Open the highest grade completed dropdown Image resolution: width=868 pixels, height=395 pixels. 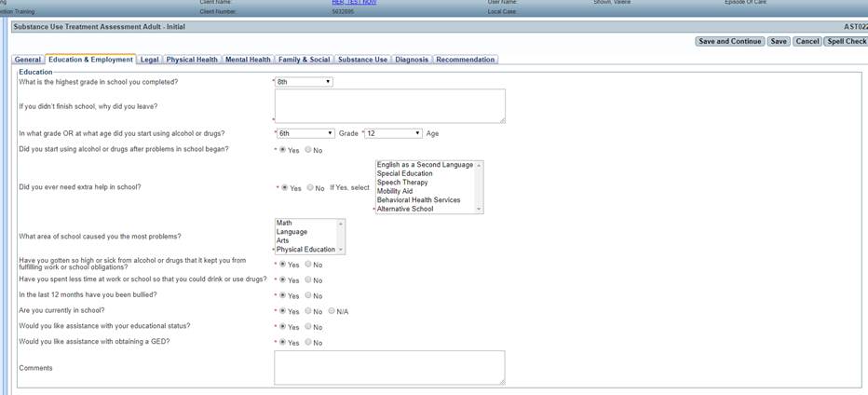click(304, 82)
